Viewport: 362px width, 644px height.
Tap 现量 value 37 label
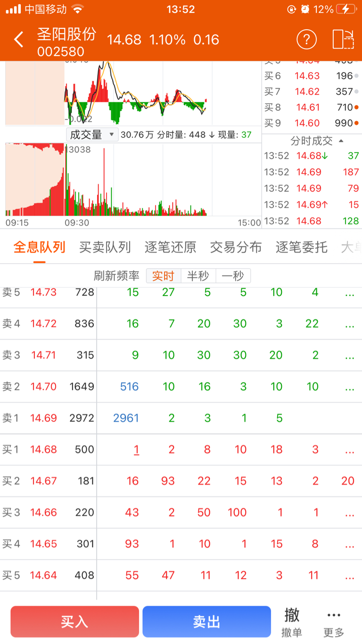pos(246,135)
